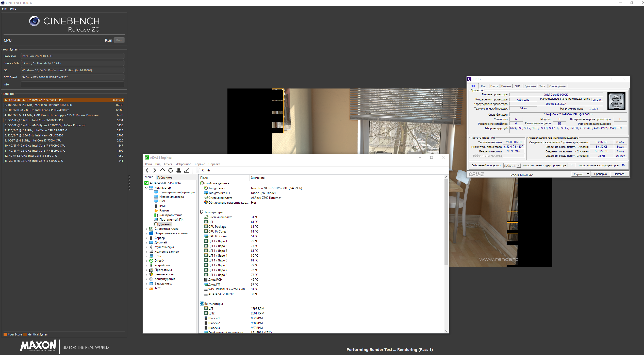Refresh sensor readings in AIDA64 toolbar
Viewport: 644px width, 355px height.
point(171,170)
